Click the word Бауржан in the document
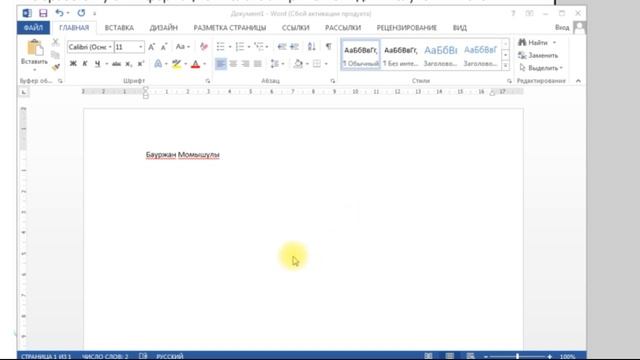Image resolution: width=640 pixels, height=360 pixels. pyautogui.click(x=161, y=155)
